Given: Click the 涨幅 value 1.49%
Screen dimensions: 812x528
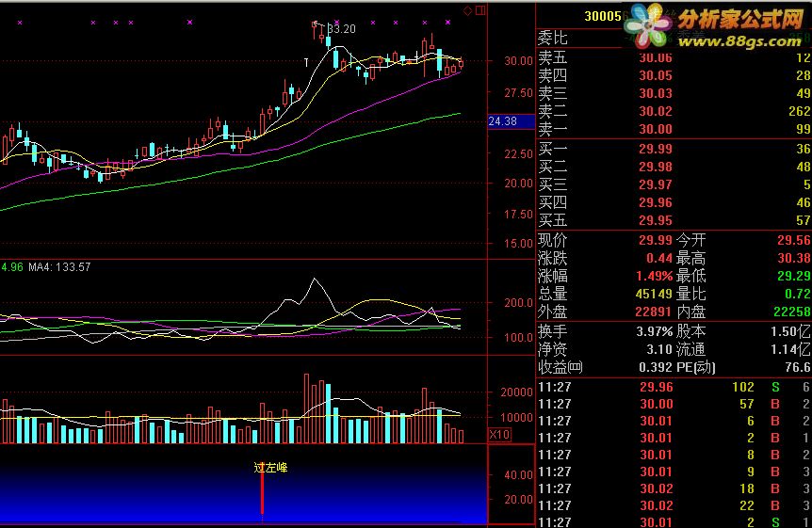Looking at the screenshot, I should pos(654,276).
